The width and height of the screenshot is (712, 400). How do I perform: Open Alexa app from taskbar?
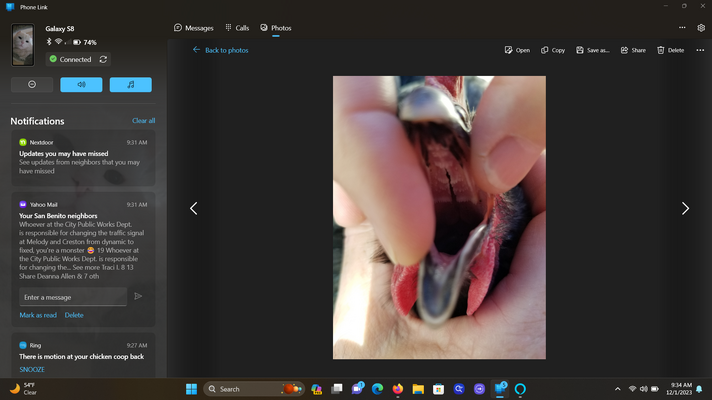pos(520,389)
